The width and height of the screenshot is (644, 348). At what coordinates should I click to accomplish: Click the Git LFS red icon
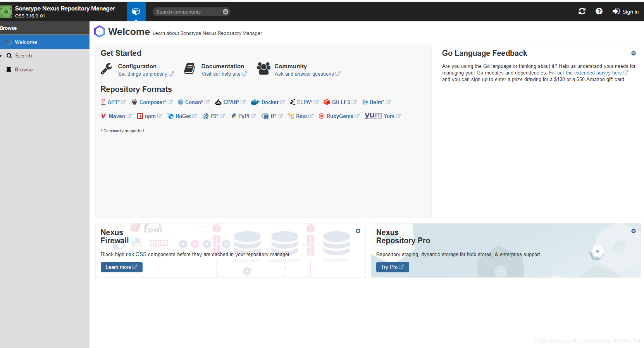(x=327, y=102)
